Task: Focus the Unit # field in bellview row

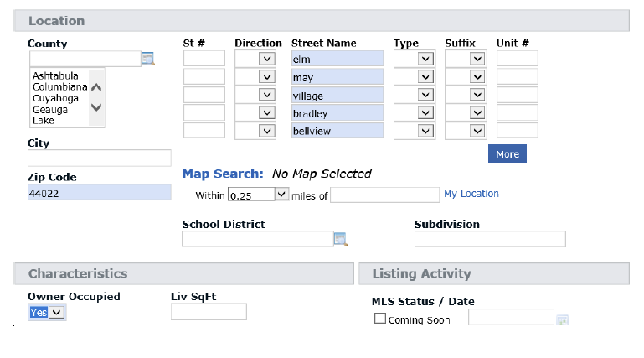Action: pyautogui.click(x=517, y=131)
